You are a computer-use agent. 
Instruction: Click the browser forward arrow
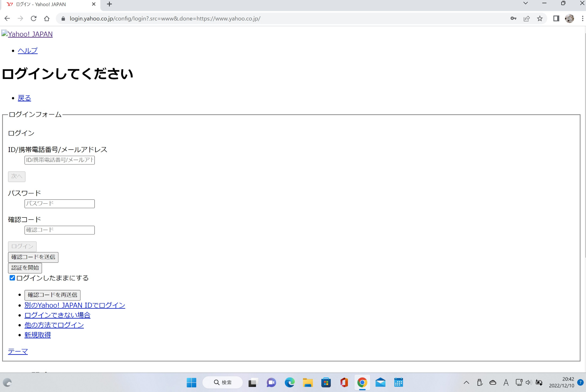[x=20, y=18]
